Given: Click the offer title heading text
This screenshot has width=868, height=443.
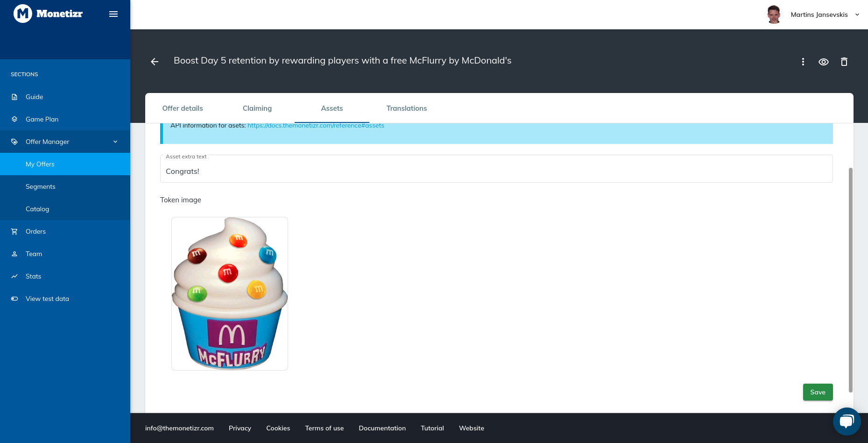Looking at the screenshot, I should pos(342,61).
